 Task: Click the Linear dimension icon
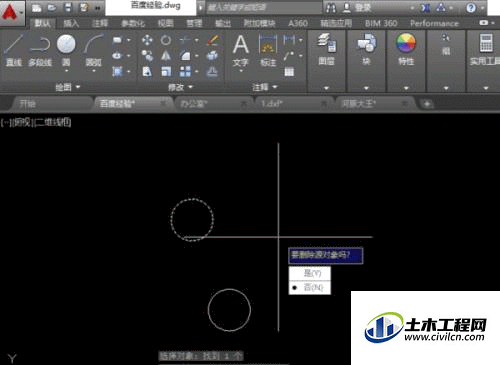pos(289,40)
